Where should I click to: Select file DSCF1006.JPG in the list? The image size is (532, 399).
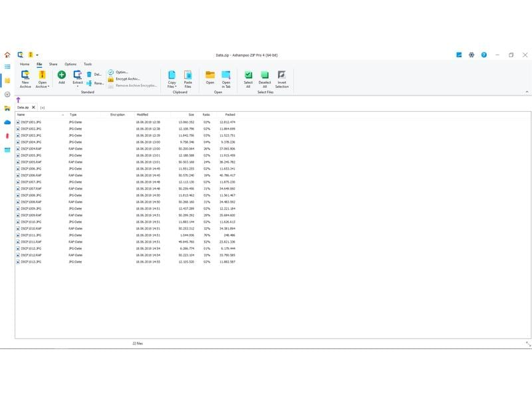[31, 169]
